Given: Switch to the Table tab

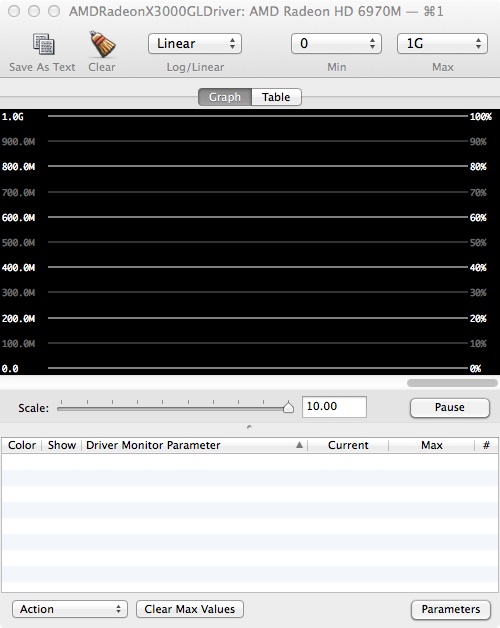Looking at the screenshot, I should coord(276,97).
